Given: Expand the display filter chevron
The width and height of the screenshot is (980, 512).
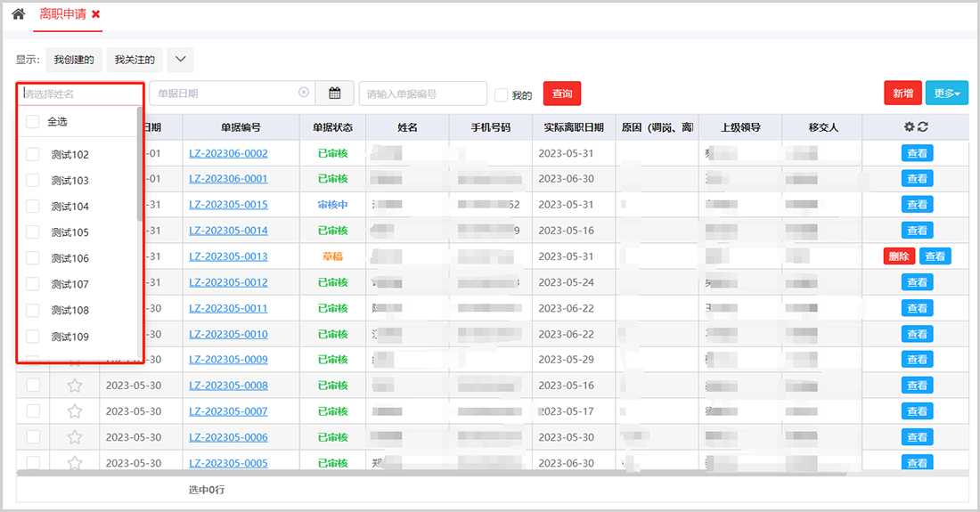Looking at the screenshot, I should click(180, 60).
